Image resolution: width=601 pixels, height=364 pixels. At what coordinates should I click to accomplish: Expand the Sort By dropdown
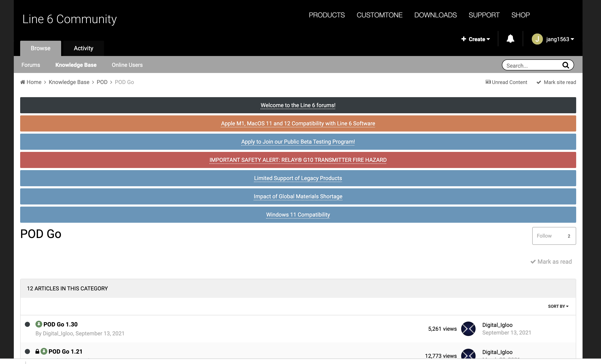[558, 306]
